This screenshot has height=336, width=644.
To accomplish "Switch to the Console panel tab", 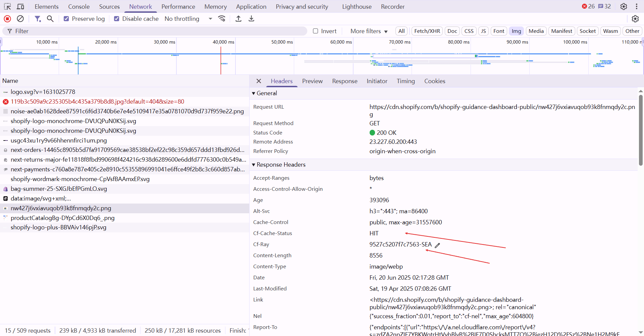I will (79, 7).
